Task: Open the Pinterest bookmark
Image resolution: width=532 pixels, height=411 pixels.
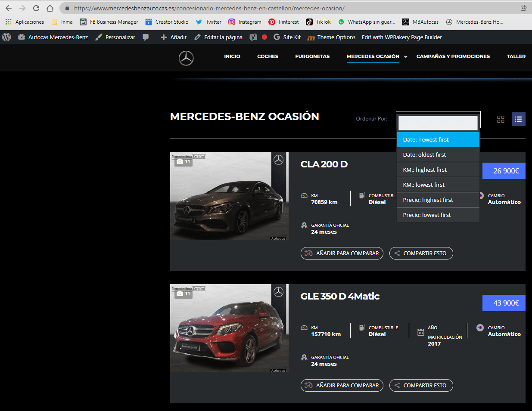Action: [x=283, y=22]
